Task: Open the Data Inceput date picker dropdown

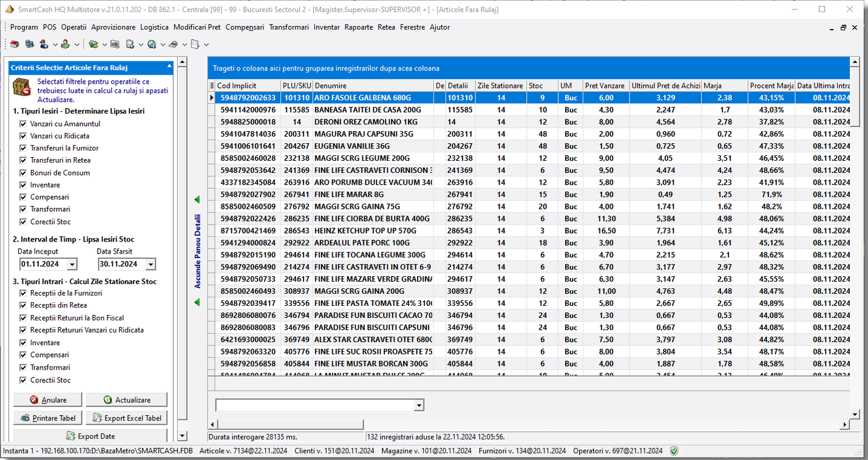Action: pyautogui.click(x=72, y=265)
